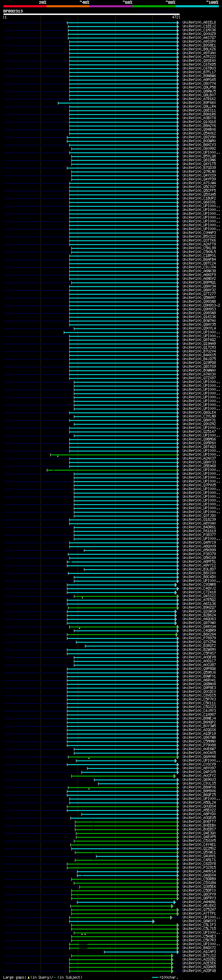Select the UniRef100_C6TKD5 label
222x980 pixels.
[199, 64]
